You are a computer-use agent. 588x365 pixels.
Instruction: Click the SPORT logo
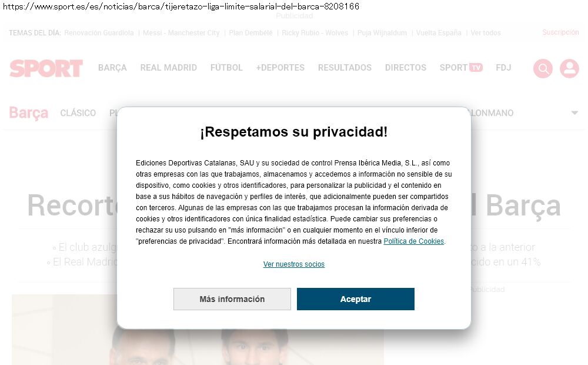point(46,68)
